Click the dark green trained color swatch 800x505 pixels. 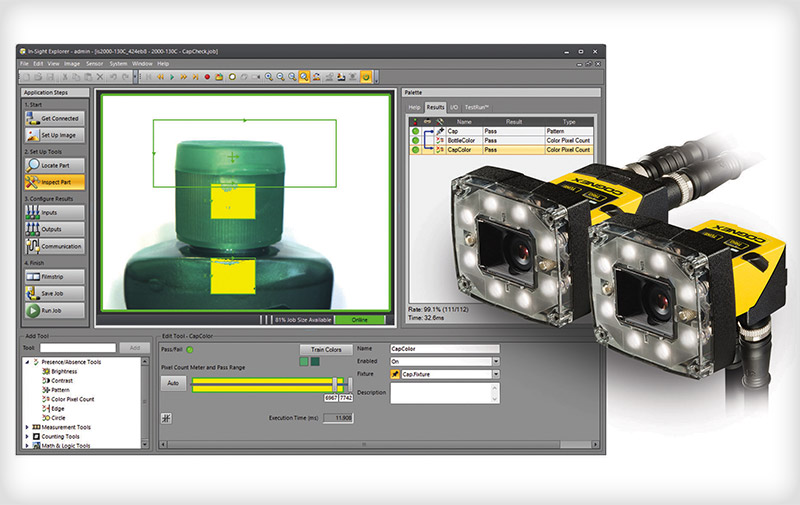tap(315, 362)
